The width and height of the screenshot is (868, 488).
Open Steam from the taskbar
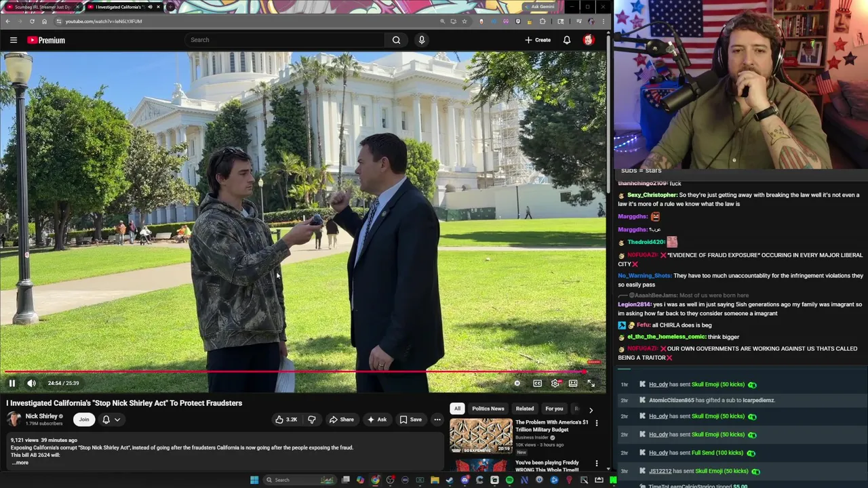[x=450, y=480]
